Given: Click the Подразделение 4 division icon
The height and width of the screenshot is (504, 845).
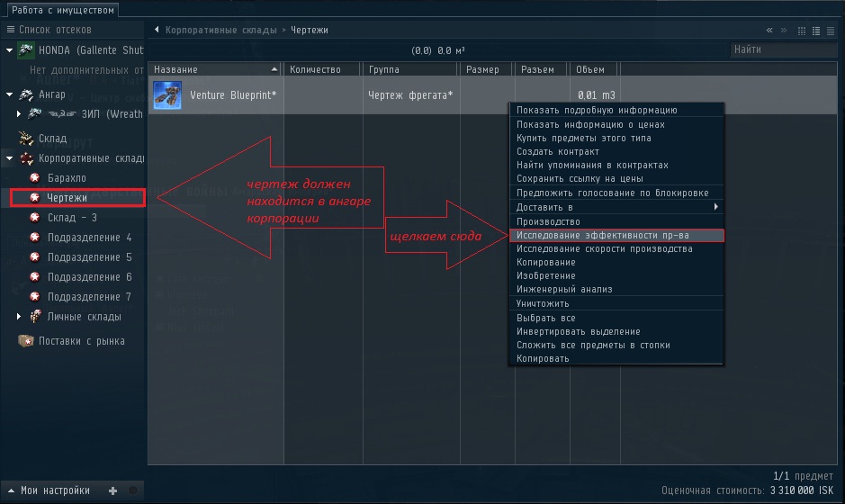Looking at the screenshot, I should [35, 238].
